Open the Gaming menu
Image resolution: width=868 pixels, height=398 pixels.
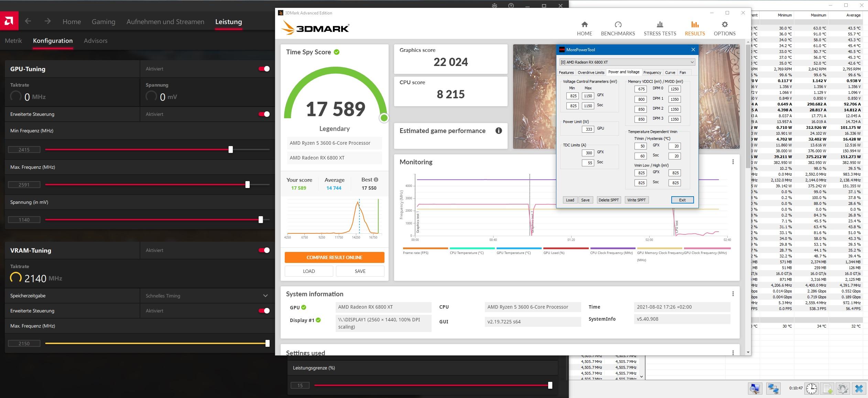tap(103, 22)
